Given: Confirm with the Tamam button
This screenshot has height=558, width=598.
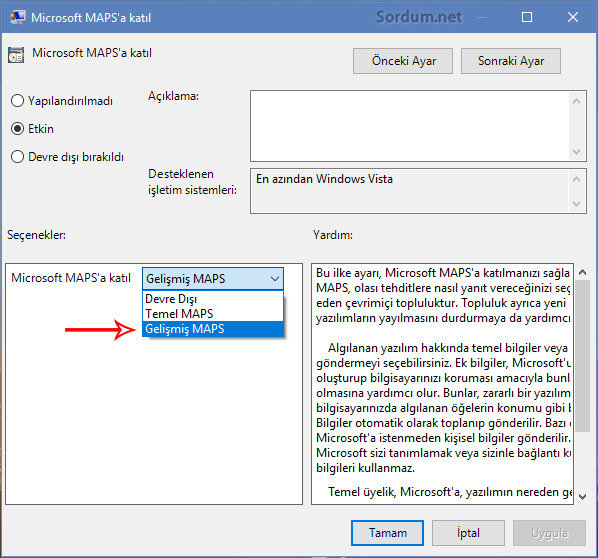Looking at the screenshot, I should [x=387, y=533].
